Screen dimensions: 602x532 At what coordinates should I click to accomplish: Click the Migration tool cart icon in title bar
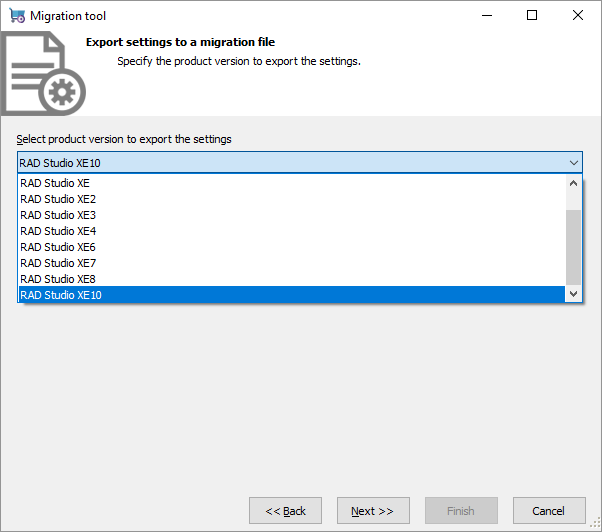(x=17, y=16)
